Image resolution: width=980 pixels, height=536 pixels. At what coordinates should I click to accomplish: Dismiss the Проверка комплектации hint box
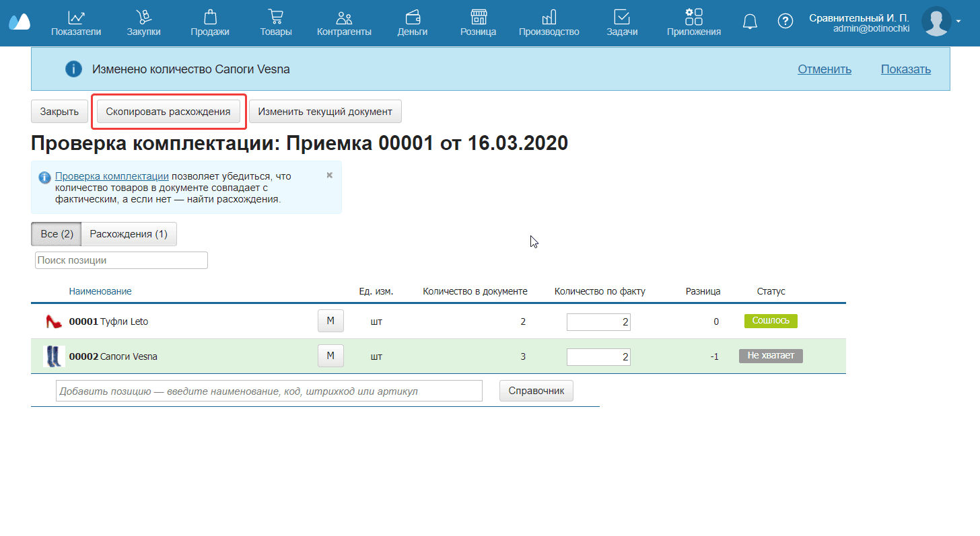329,175
